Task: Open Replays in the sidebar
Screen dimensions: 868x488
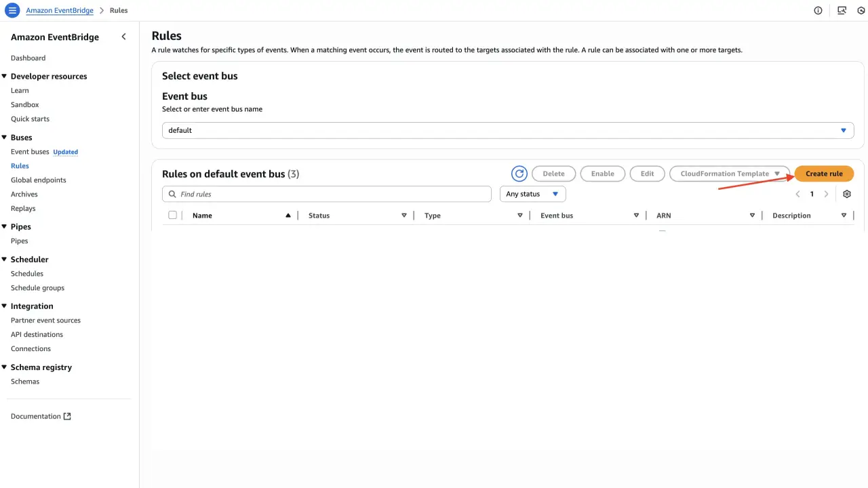Action: (x=23, y=209)
